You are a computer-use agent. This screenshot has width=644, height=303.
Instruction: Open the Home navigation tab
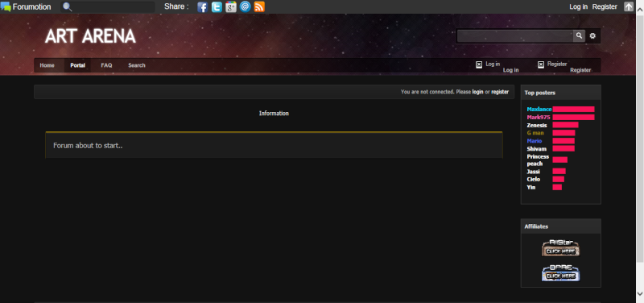pyautogui.click(x=47, y=65)
